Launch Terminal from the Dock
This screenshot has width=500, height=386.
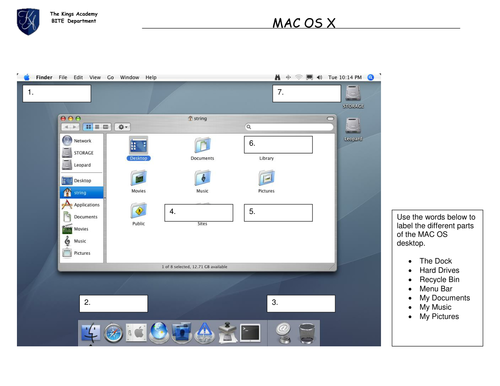click(250, 333)
